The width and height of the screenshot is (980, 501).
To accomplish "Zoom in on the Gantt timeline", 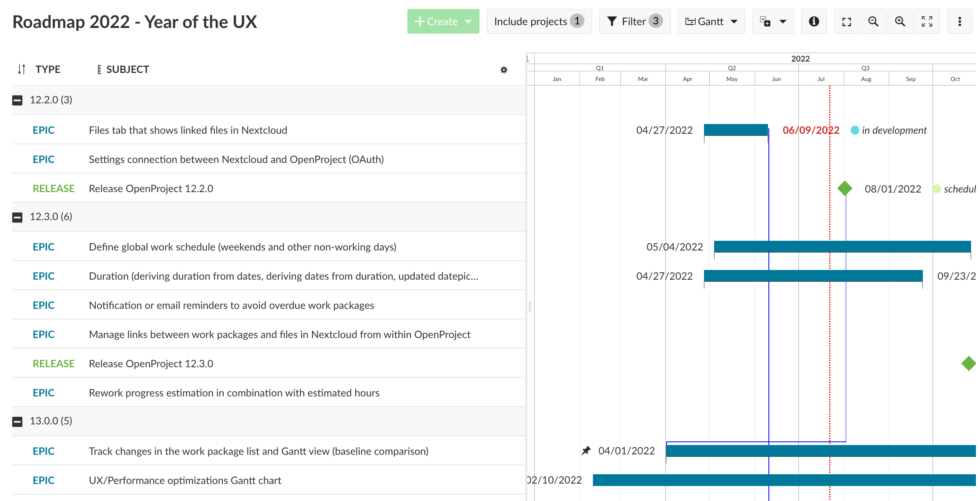I will coord(900,21).
